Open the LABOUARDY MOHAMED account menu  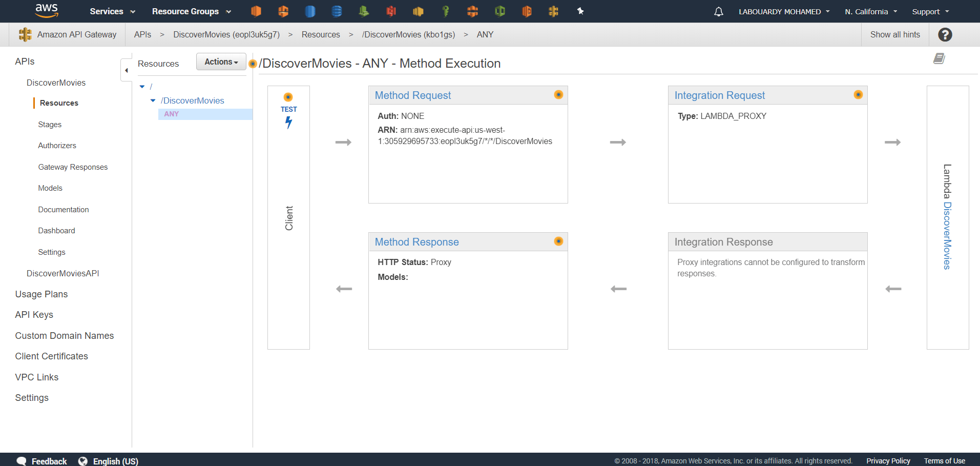(x=784, y=11)
